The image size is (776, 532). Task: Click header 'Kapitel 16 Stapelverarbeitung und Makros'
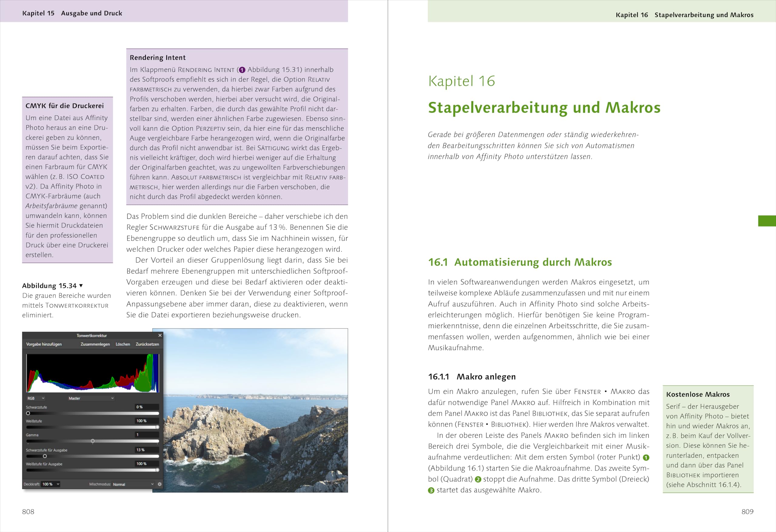coord(684,15)
